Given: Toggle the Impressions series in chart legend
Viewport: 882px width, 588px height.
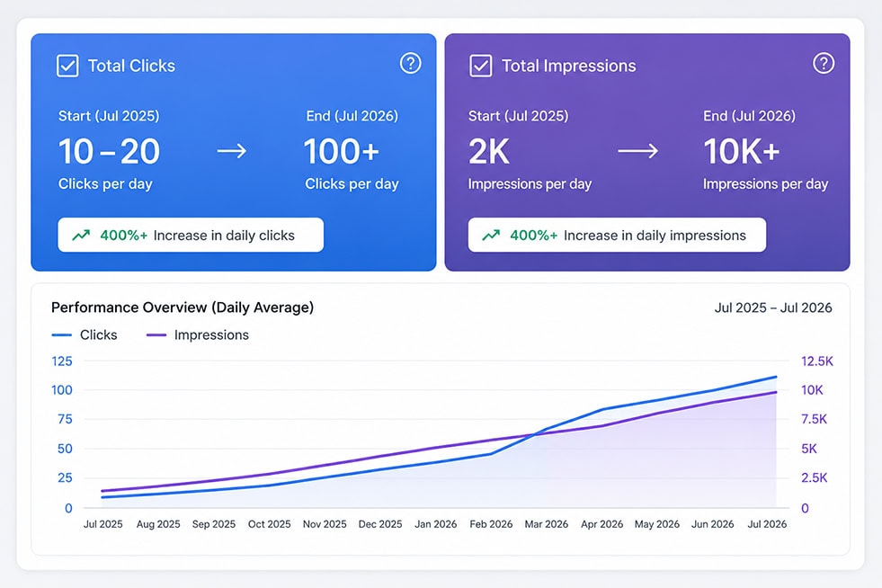Looking at the screenshot, I should tap(198, 334).
